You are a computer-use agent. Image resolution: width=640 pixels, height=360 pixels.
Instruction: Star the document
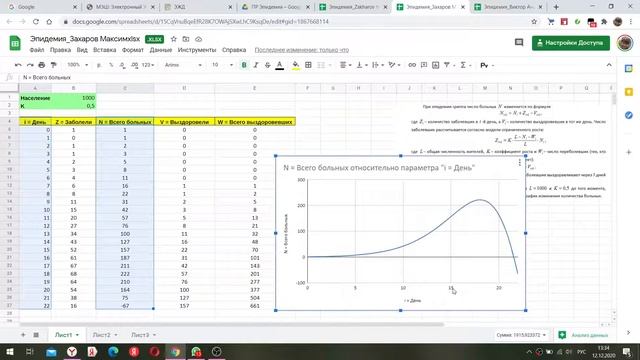[x=173, y=39]
